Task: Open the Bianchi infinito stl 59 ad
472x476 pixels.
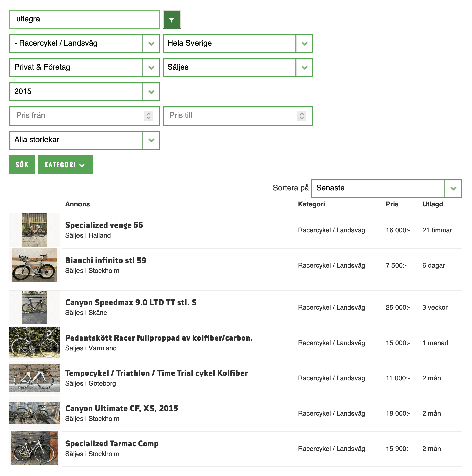Action: coord(106,260)
